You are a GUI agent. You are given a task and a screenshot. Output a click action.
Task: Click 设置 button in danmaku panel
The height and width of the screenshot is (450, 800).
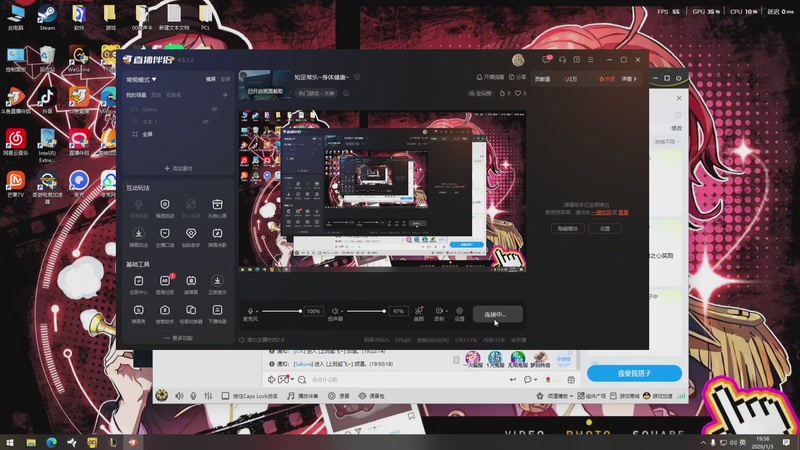(x=605, y=229)
